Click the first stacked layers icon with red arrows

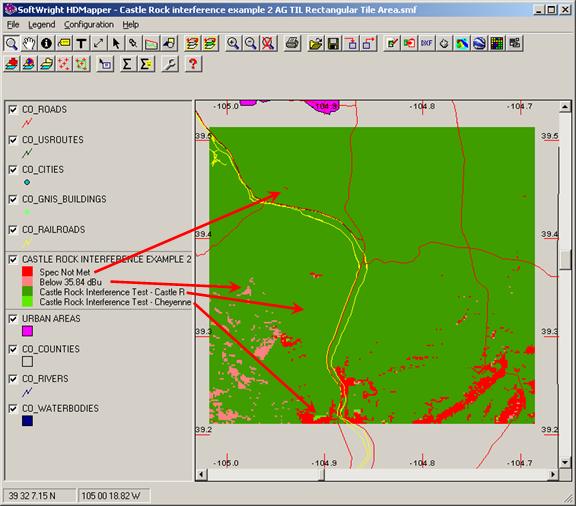192,43
